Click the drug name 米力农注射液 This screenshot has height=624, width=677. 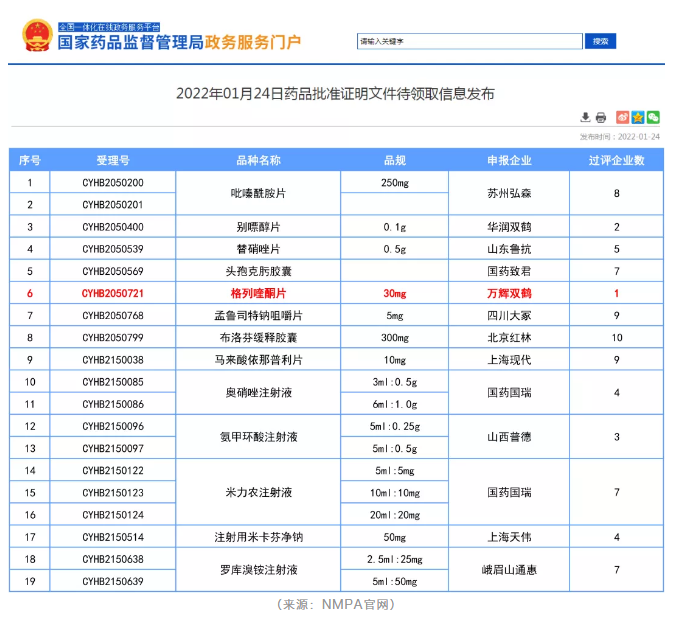(258, 493)
